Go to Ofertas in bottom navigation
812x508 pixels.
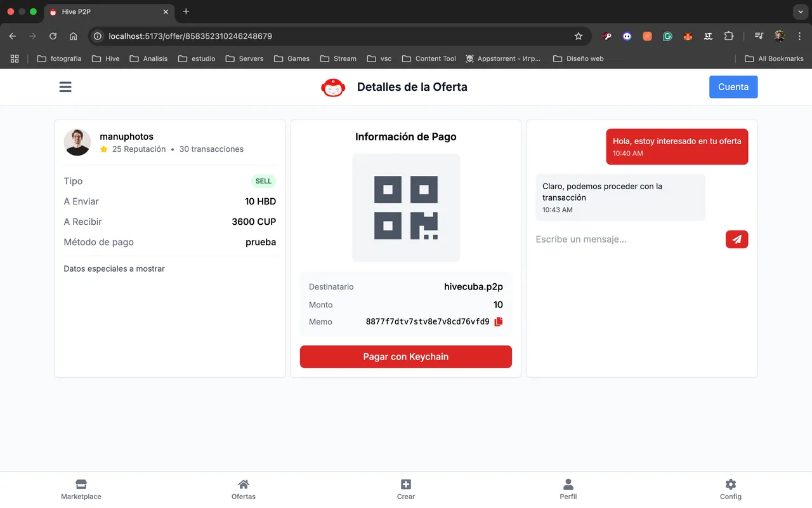tap(244, 490)
